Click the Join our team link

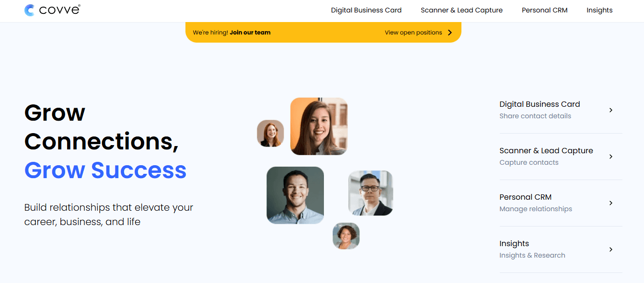[x=250, y=33]
